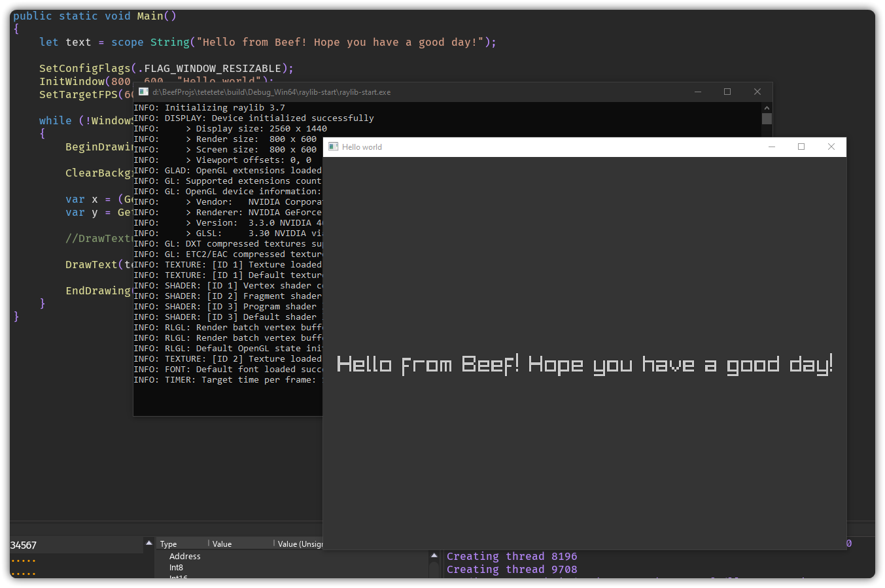The image size is (885, 588).
Task: Click the 'var y' code line
Action: tap(99, 212)
